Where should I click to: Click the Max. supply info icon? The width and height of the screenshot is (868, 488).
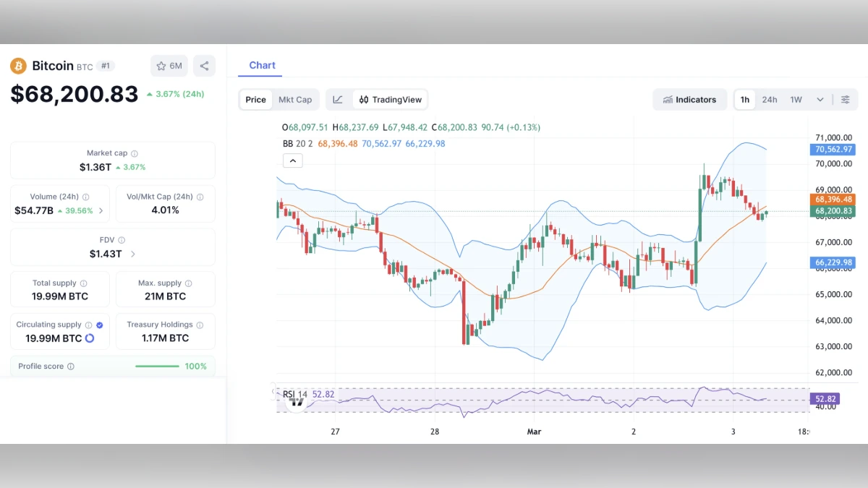pyautogui.click(x=187, y=283)
